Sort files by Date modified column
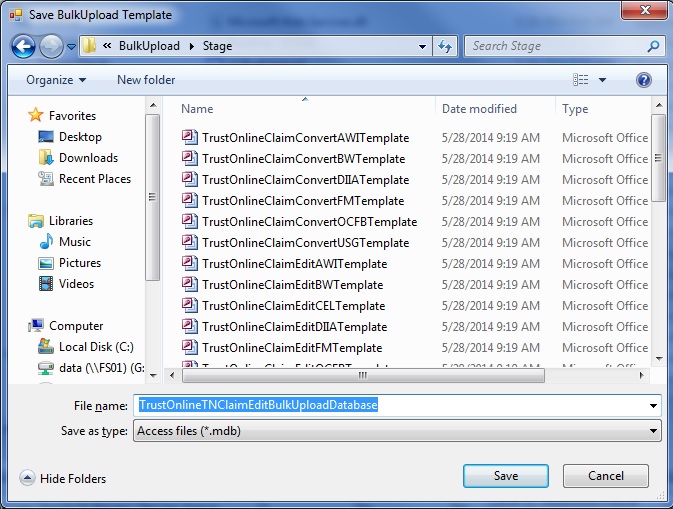This screenshot has width=673, height=509. [480, 109]
